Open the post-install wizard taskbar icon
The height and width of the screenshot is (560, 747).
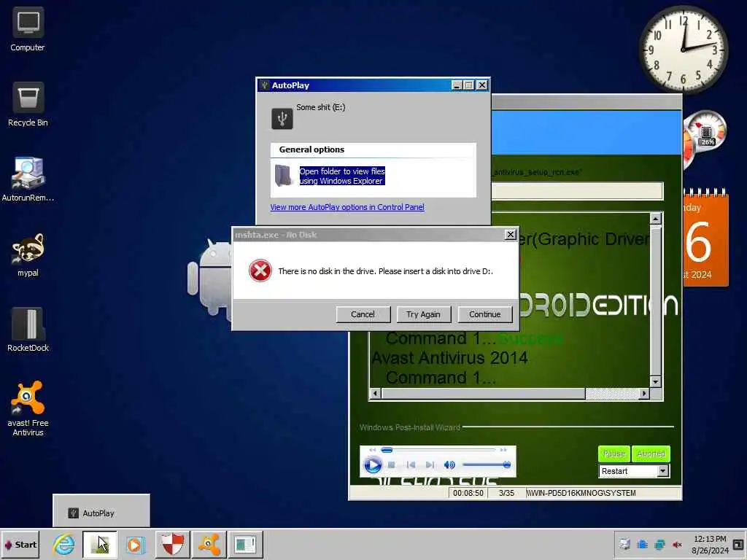[245, 544]
